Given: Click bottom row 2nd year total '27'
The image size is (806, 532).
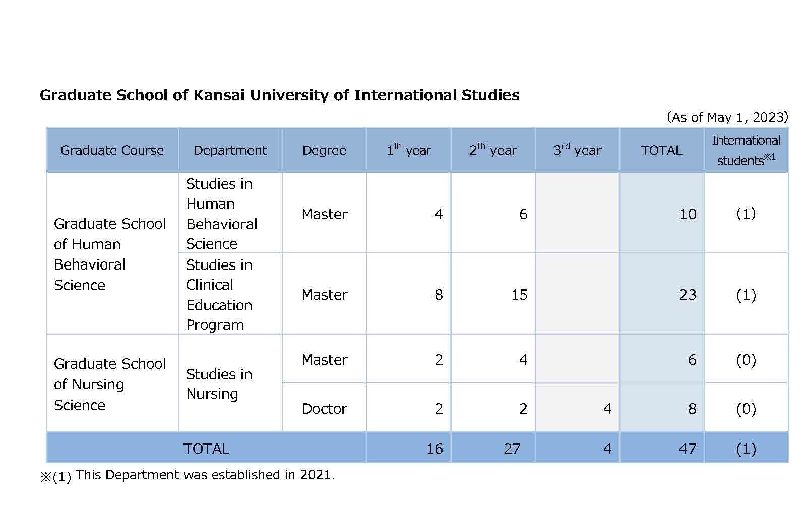Looking at the screenshot, I should pos(493,448).
